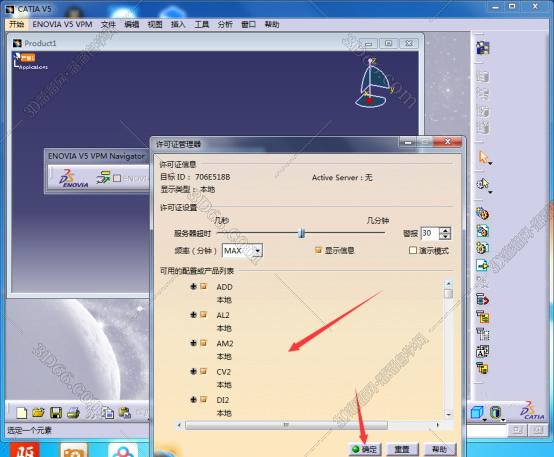Image resolution: width=554 pixels, height=457 pixels.
Task: Expand the DI2 license entry
Action: [193, 399]
